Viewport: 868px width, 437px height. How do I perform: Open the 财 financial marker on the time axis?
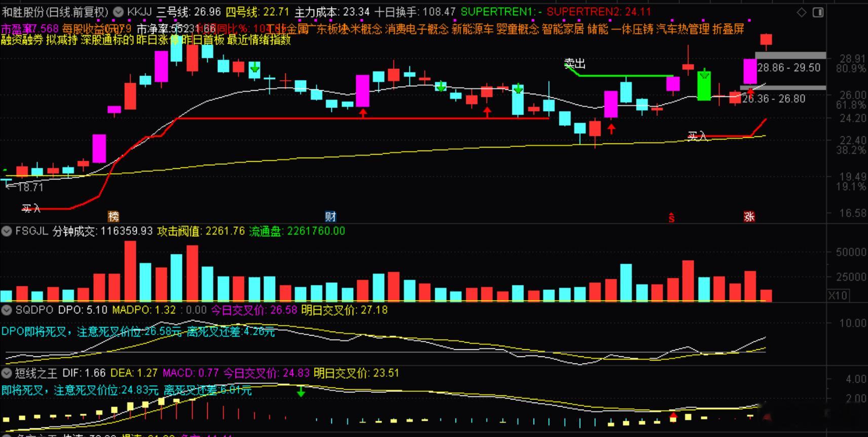[x=330, y=216]
